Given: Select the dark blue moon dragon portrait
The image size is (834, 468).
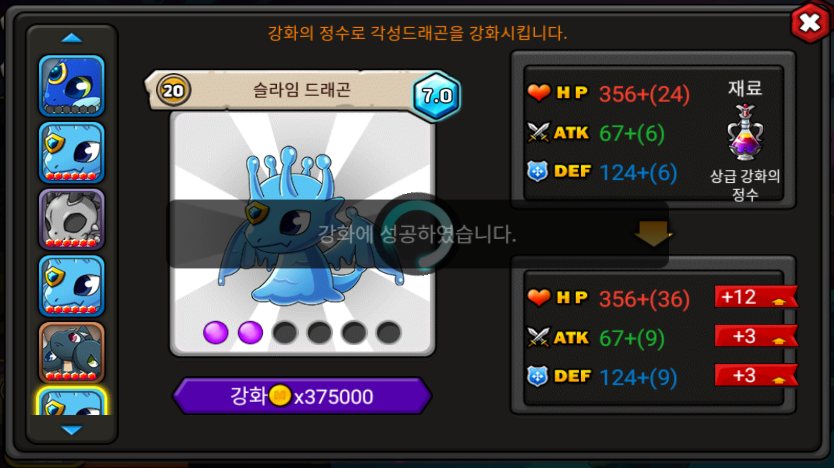Looking at the screenshot, I should tap(71, 86).
